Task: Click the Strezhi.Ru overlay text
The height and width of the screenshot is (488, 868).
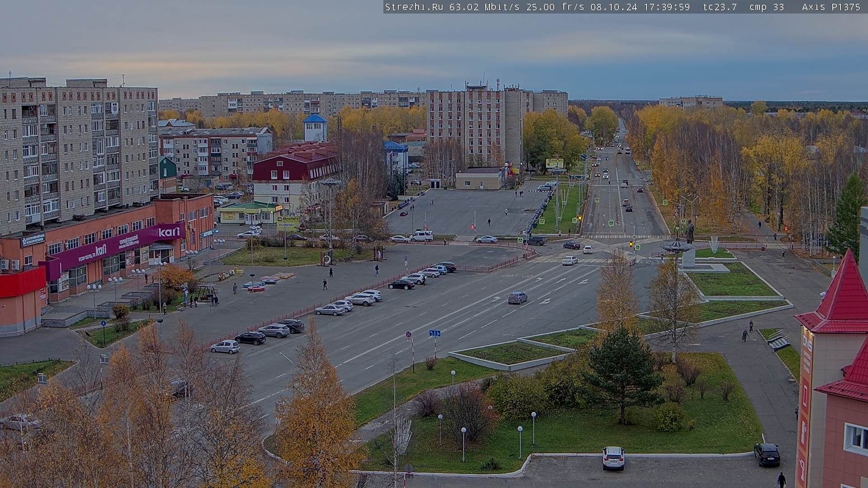Action: click(414, 7)
